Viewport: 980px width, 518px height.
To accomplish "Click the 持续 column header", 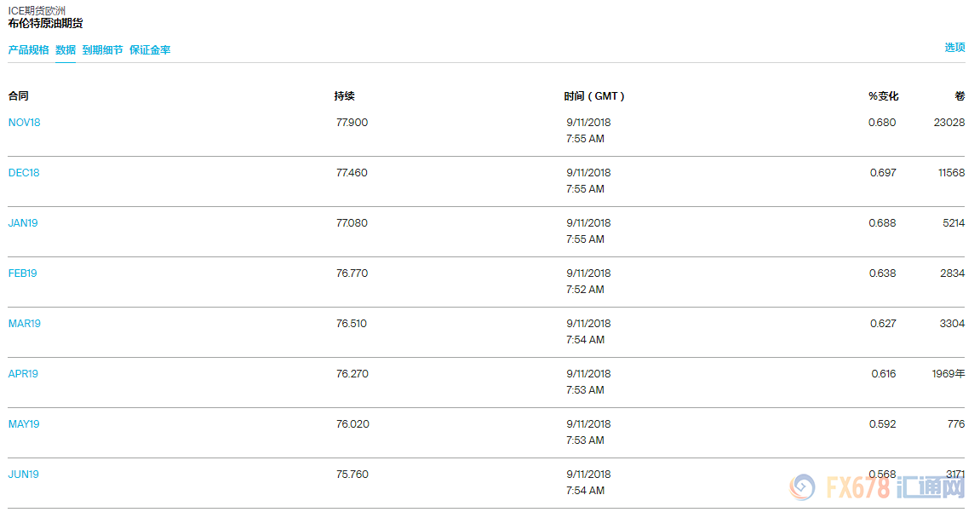I will pyautogui.click(x=344, y=96).
